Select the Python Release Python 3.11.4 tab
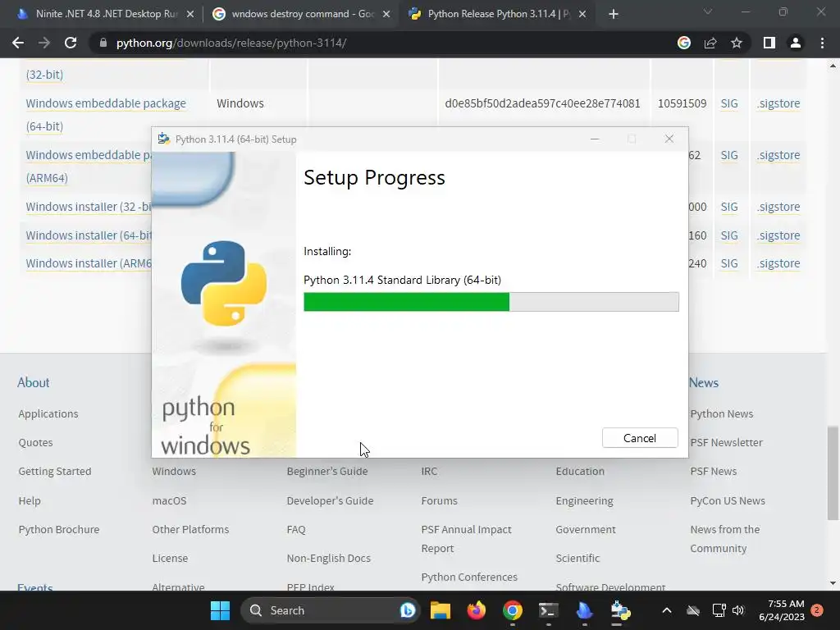 click(497, 14)
